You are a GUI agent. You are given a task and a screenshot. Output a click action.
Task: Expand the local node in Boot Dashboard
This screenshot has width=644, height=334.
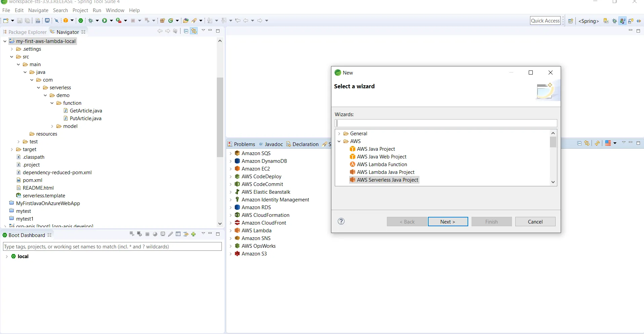click(x=7, y=256)
